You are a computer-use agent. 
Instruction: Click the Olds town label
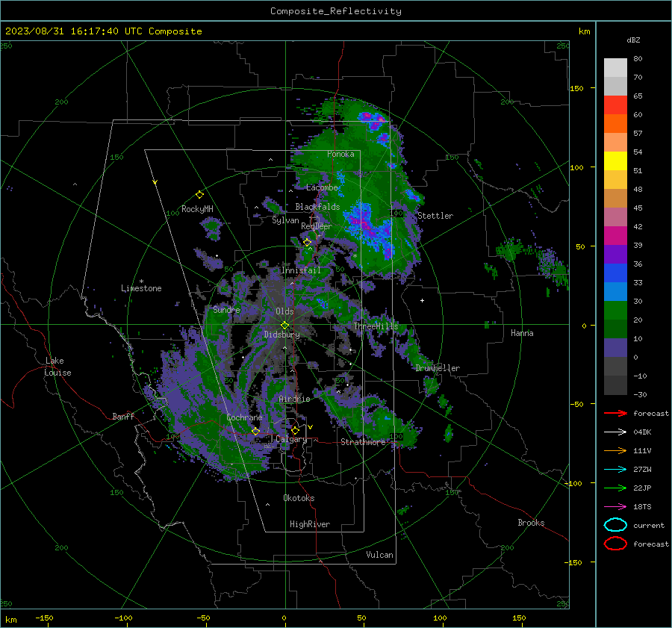(x=284, y=311)
